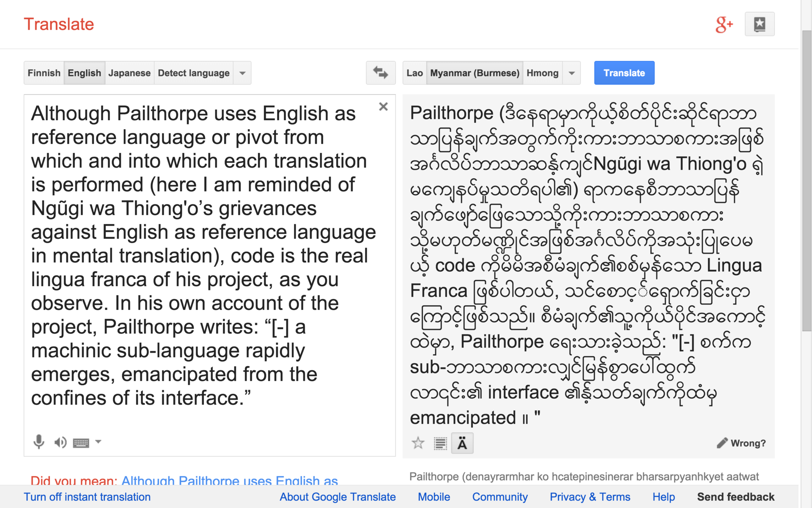Star this translation to save it
Screen dimensions: 812x508
click(418, 443)
